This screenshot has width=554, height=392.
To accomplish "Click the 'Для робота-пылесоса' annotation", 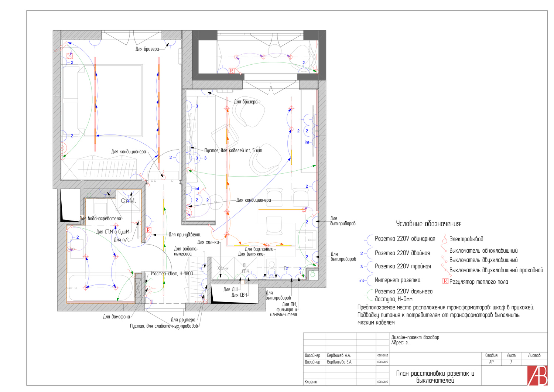I will coord(186,251).
